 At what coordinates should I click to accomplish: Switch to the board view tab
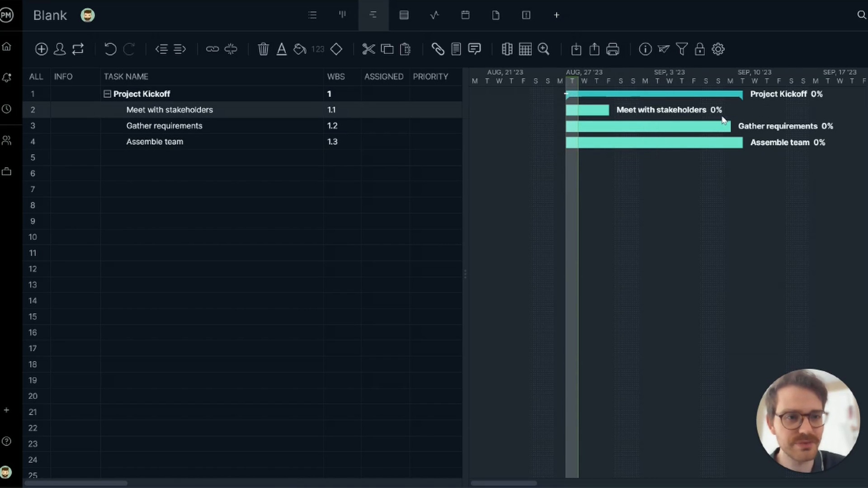pos(343,15)
